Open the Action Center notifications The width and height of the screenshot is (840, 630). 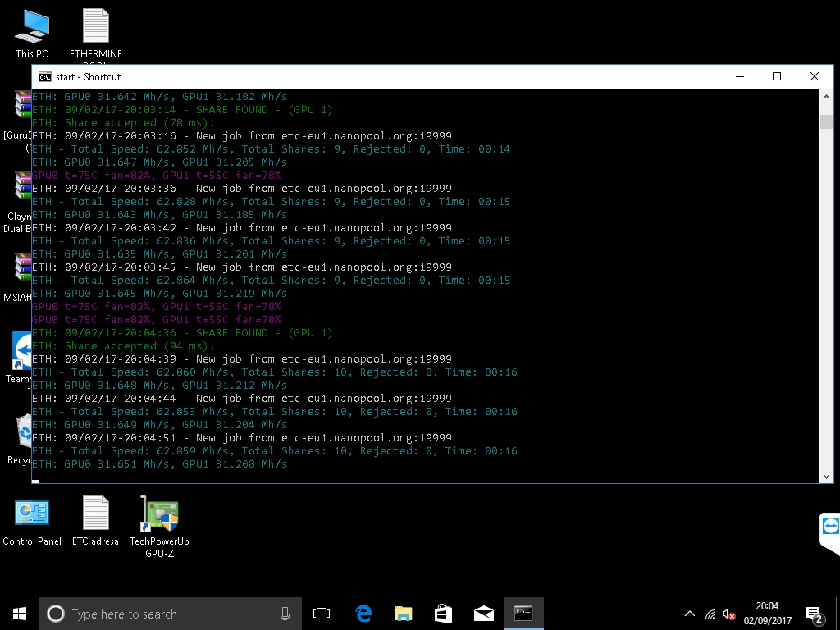pyautogui.click(x=815, y=614)
